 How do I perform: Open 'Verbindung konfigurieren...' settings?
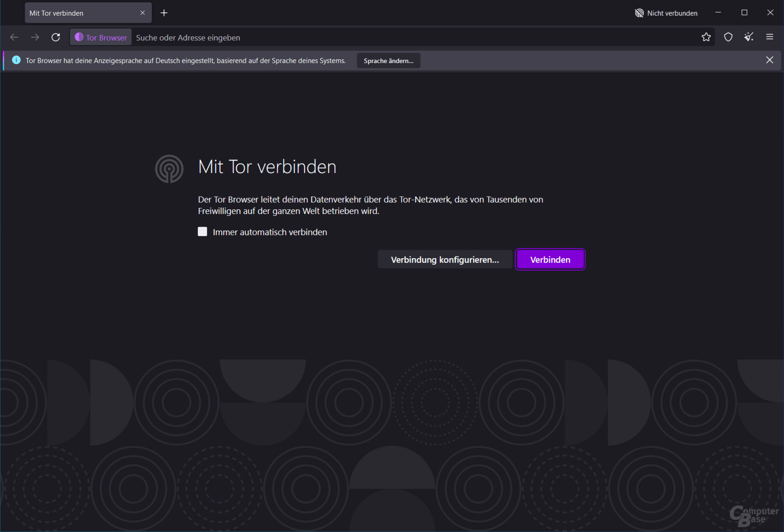click(x=445, y=260)
